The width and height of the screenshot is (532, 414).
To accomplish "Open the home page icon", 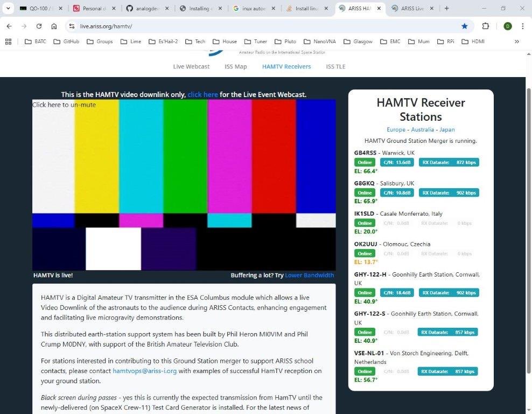I will pyautogui.click(x=54, y=26).
